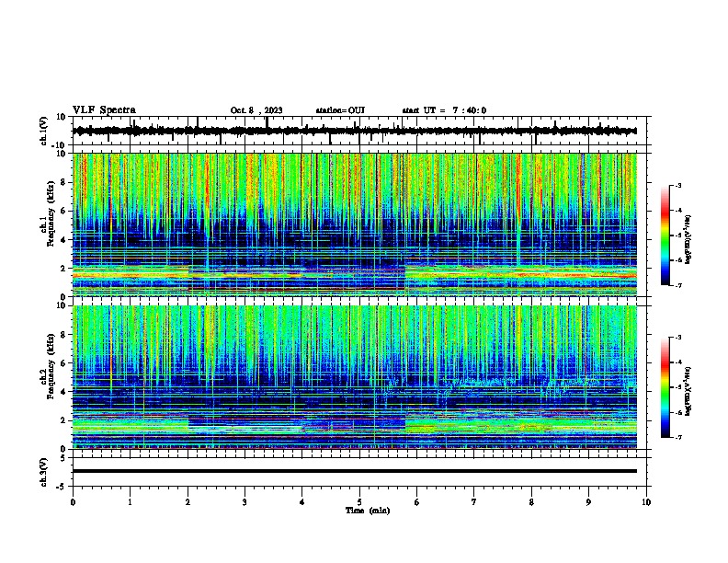
Task: Click the "-7" label on ch.2 color bar
Action: [677, 437]
